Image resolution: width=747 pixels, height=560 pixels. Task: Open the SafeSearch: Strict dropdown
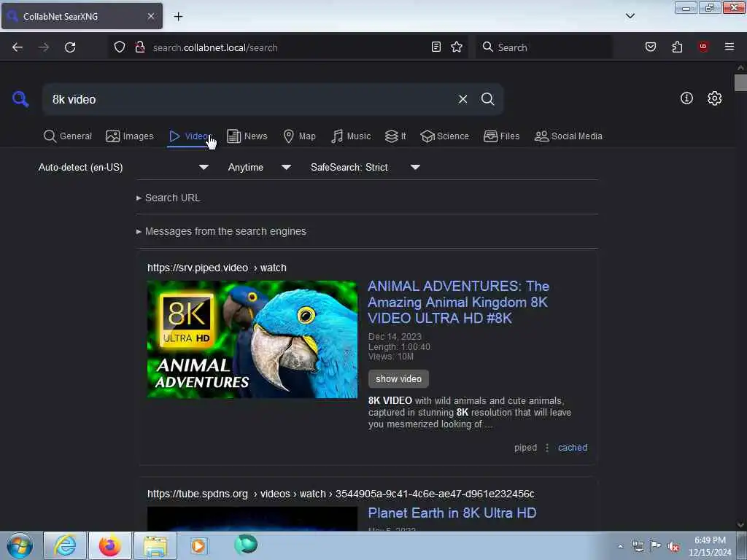365,167
